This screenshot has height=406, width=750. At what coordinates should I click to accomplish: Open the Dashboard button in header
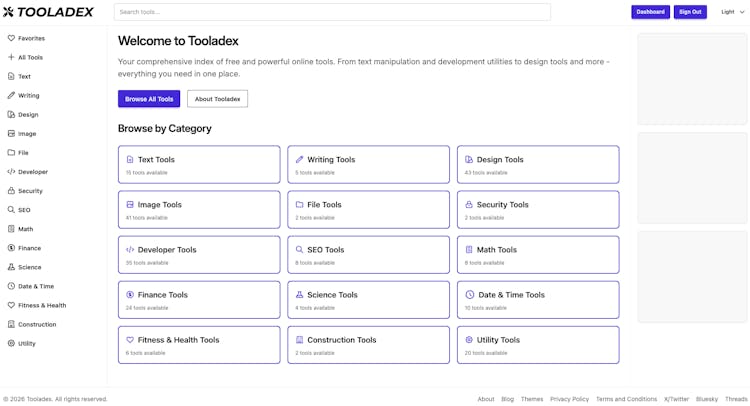650,12
